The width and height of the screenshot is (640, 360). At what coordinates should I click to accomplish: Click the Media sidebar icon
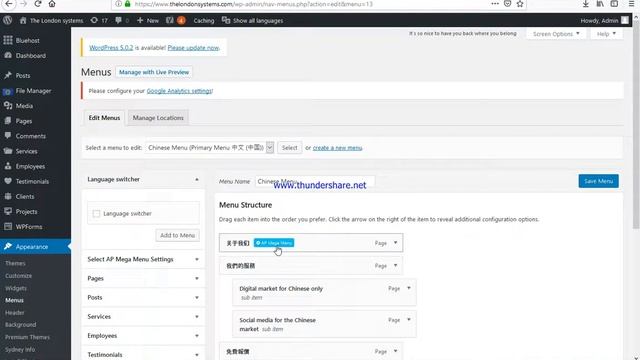point(8,106)
